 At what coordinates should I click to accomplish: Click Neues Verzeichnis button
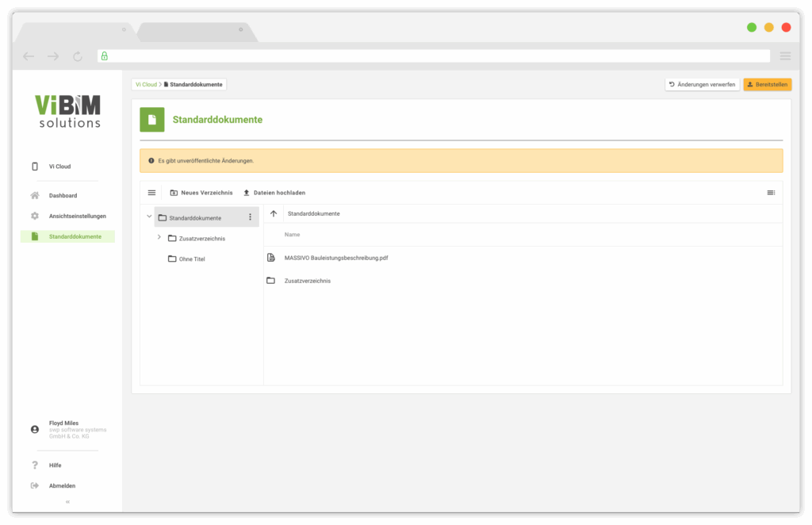(201, 193)
